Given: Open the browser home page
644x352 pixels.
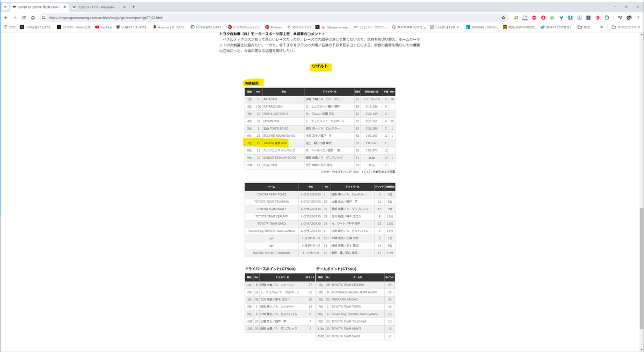Looking at the screenshot, I should click(x=33, y=17).
